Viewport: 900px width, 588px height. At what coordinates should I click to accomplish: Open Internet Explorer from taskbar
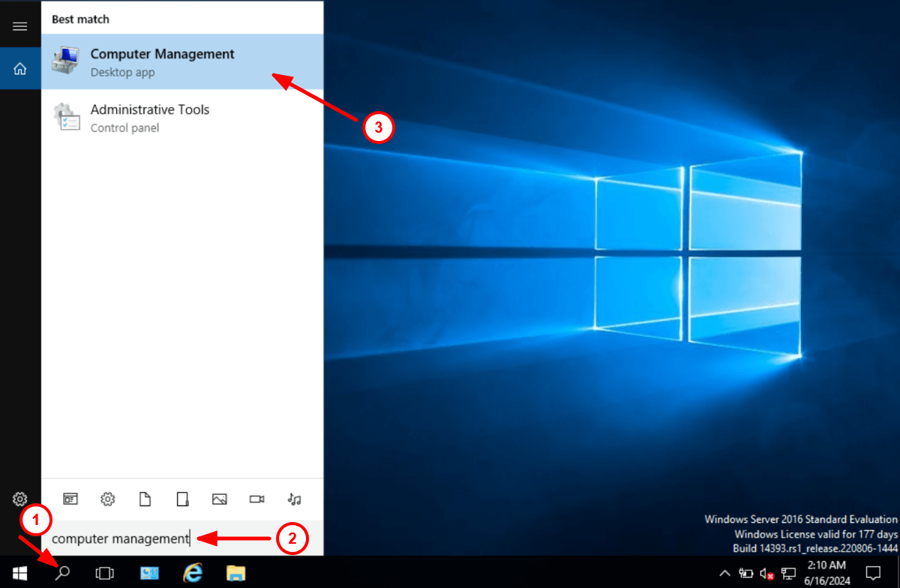193,573
